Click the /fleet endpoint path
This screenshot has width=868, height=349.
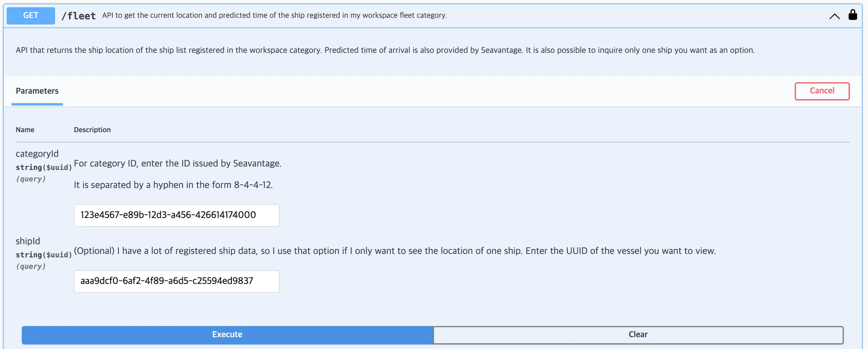pos(78,16)
